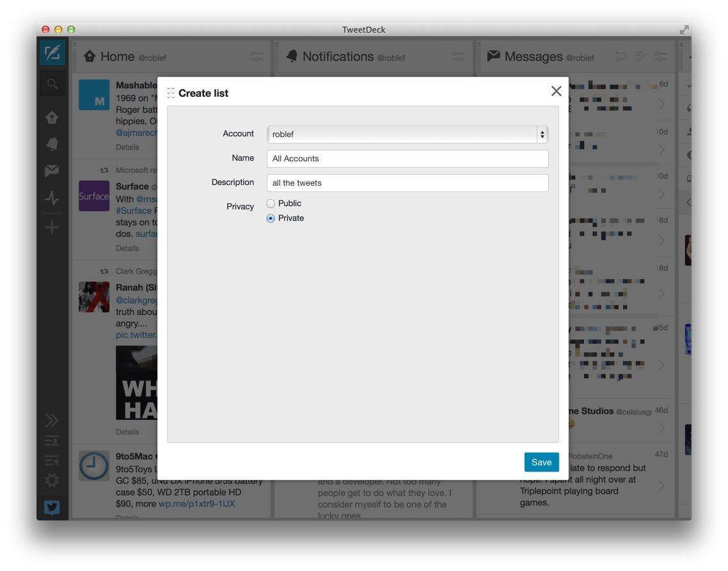Jump to Messages via sidebar envelope icon

click(x=52, y=171)
